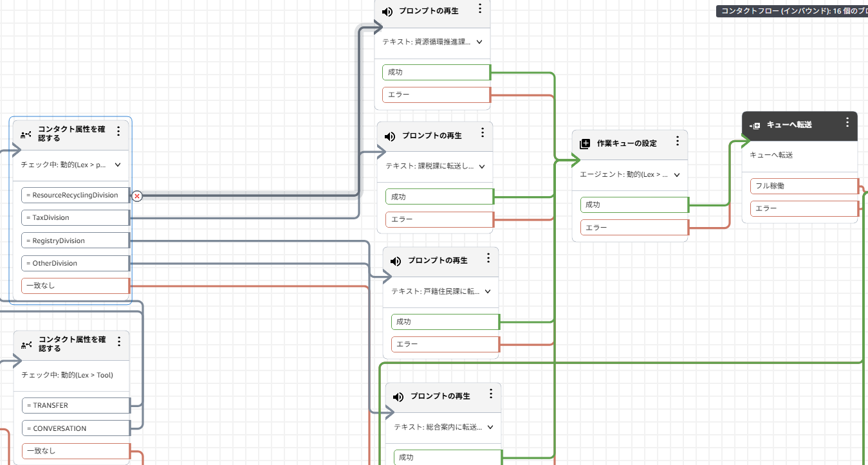Viewport: 868px width, 465px height.
Task: Click the speaker icon on the 総合案内 prompt block
Action: point(398,397)
